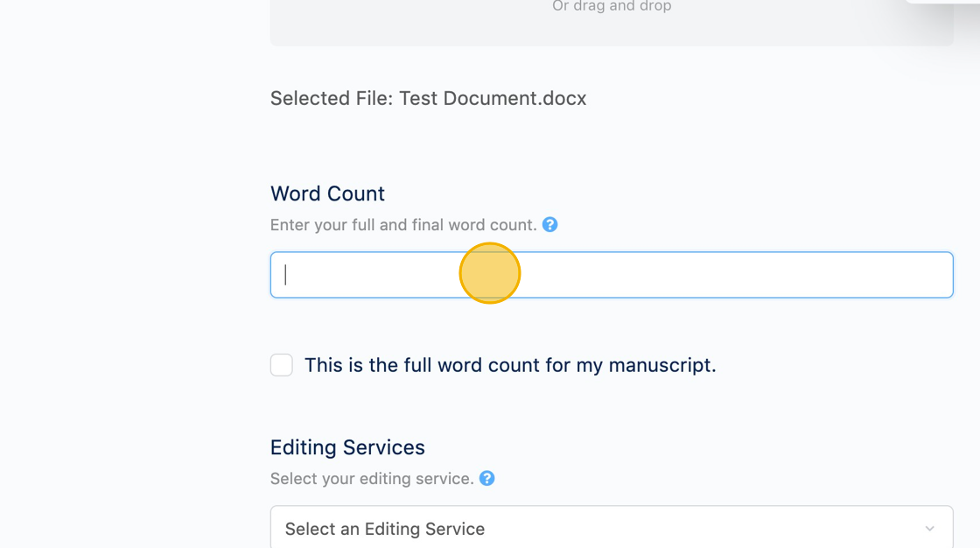This screenshot has height=548, width=980.
Task: Click the 'Selected File: Test Document.docx' text
Action: point(428,98)
